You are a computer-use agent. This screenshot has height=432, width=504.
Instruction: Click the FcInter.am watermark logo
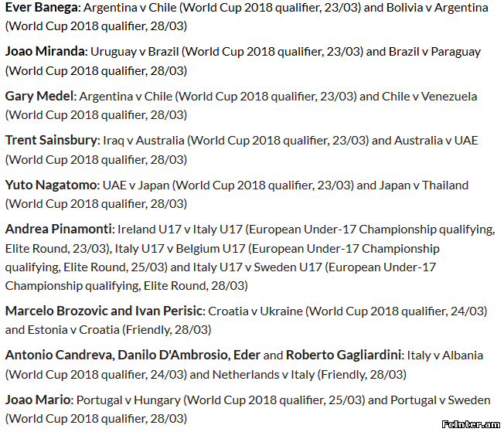pyautogui.click(x=471, y=424)
